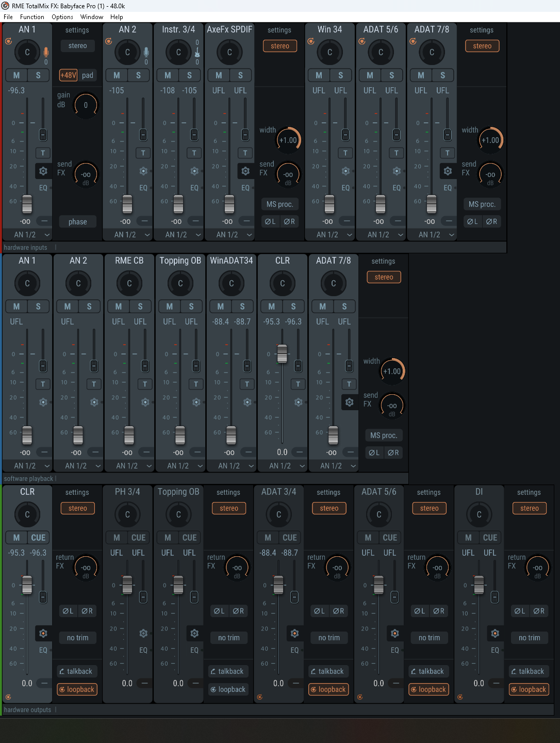Toggle +48V phantom power on AN 1
The image size is (560, 743).
pos(69,75)
